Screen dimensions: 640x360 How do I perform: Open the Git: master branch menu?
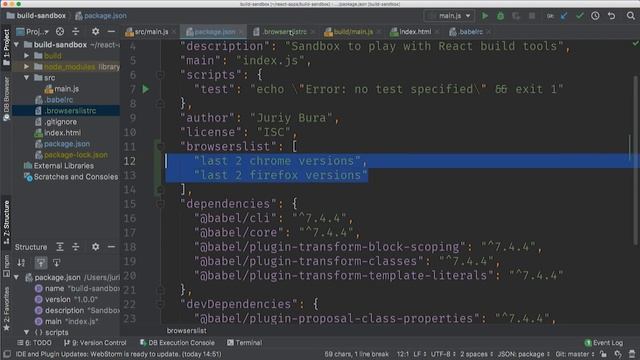point(574,354)
